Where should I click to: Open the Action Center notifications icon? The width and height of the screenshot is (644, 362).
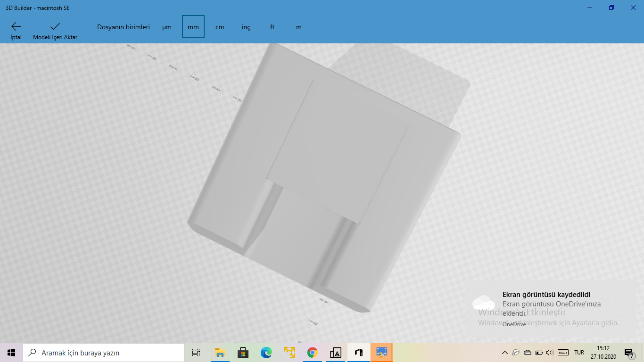click(x=629, y=353)
